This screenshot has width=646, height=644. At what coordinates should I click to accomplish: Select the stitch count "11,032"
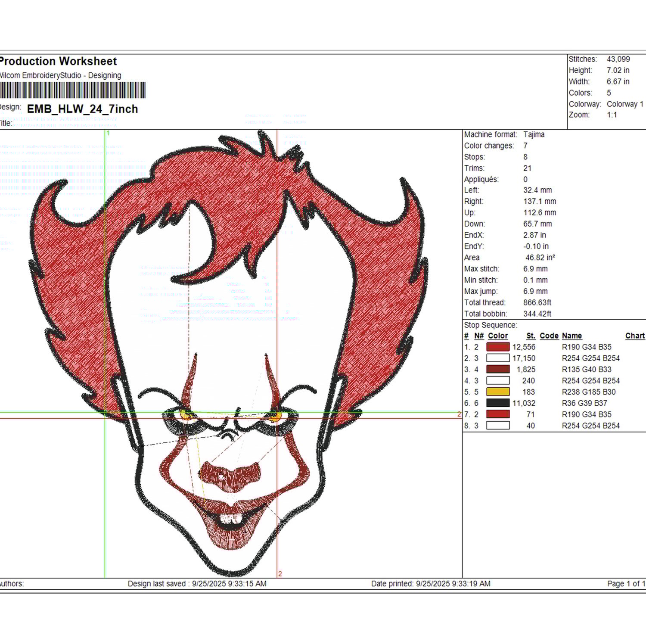pyautogui.click(x=524, y=403)
